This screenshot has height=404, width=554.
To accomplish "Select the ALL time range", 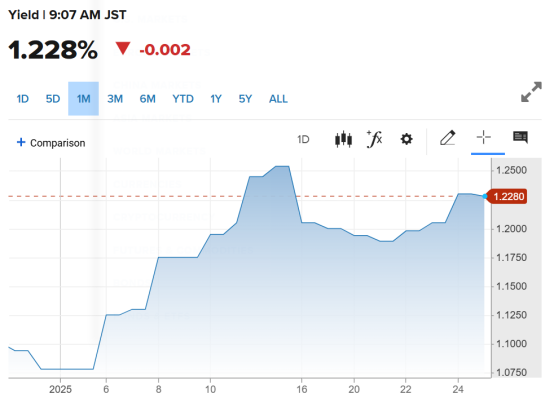I will click(278, 99).
